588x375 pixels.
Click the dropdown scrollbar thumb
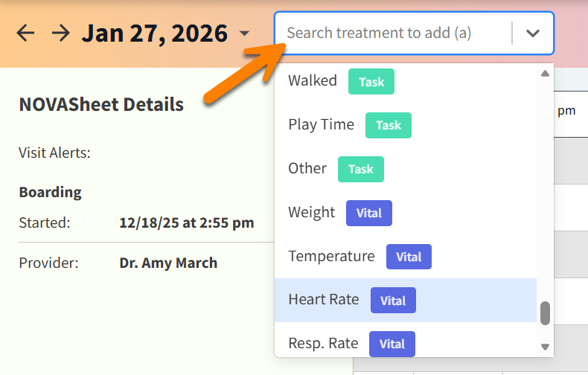pos(545,313)
